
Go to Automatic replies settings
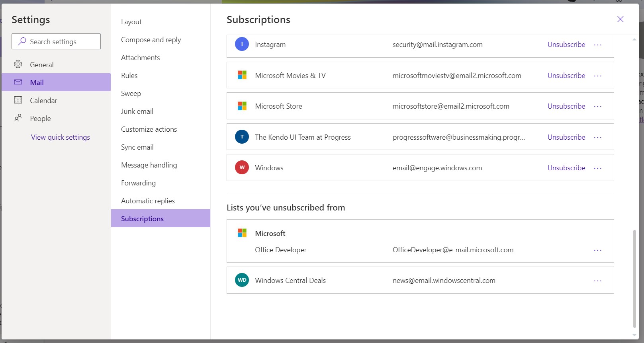pos(148,201)
